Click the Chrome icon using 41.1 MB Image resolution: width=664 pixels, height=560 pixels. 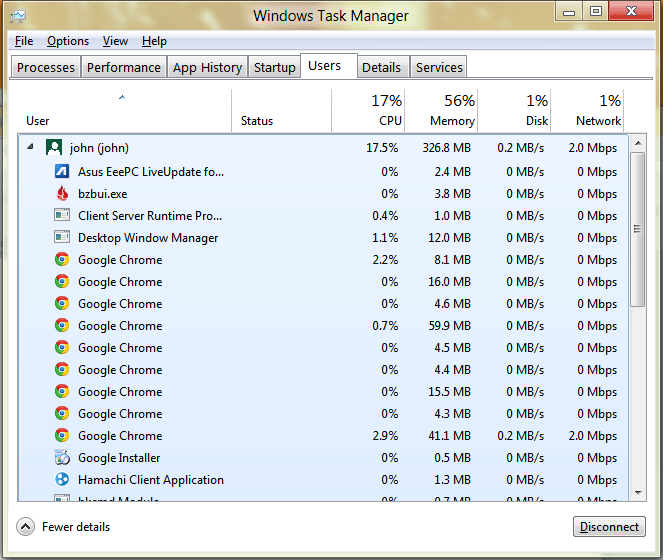click(62, 435)
